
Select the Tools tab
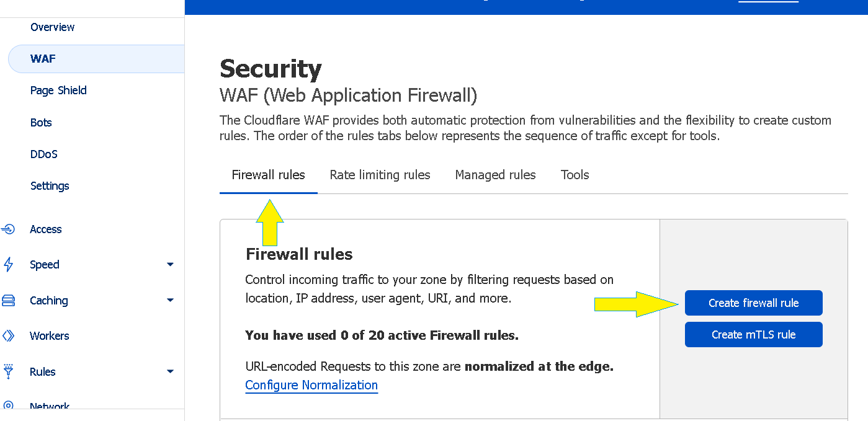point(575,175)
